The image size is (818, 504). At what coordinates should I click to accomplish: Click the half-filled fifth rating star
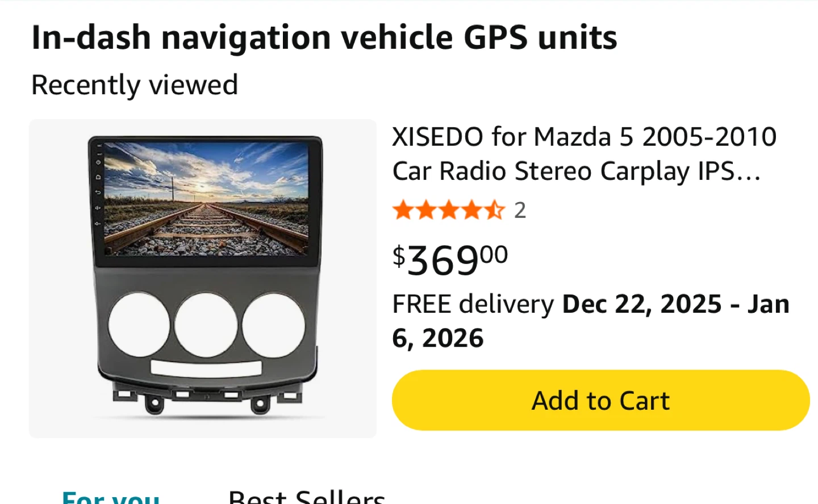(494, 210)
